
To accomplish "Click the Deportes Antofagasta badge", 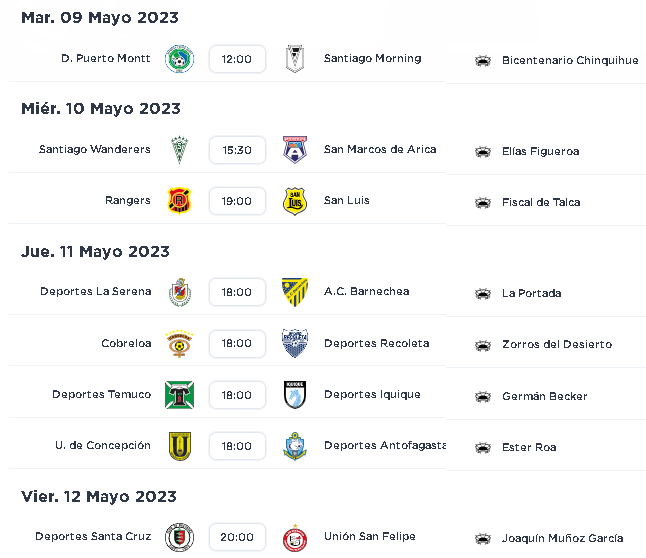I will (x=295, y=446).
